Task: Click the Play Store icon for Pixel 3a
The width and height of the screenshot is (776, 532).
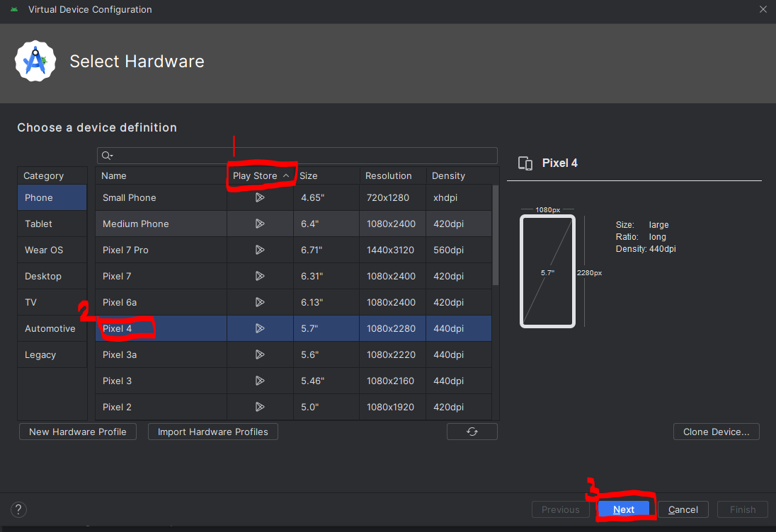Action: tap(260, 355)
